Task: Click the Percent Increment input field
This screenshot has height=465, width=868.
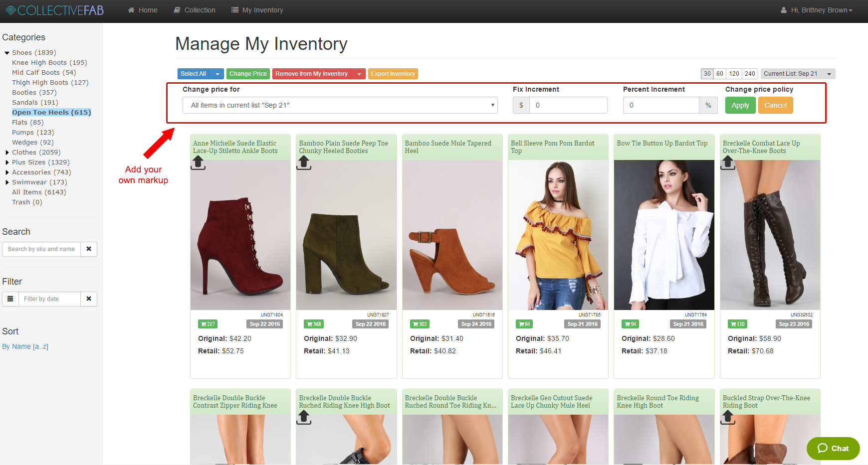Action: pos(661,105)
